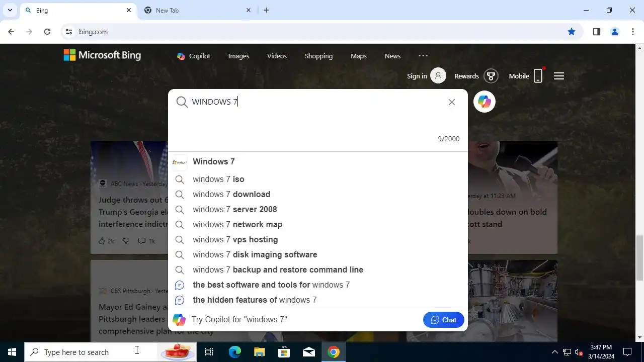Screen dimensions: 644x362
Task: Open comments icon on ABC News card
Action: pos(142,241)
